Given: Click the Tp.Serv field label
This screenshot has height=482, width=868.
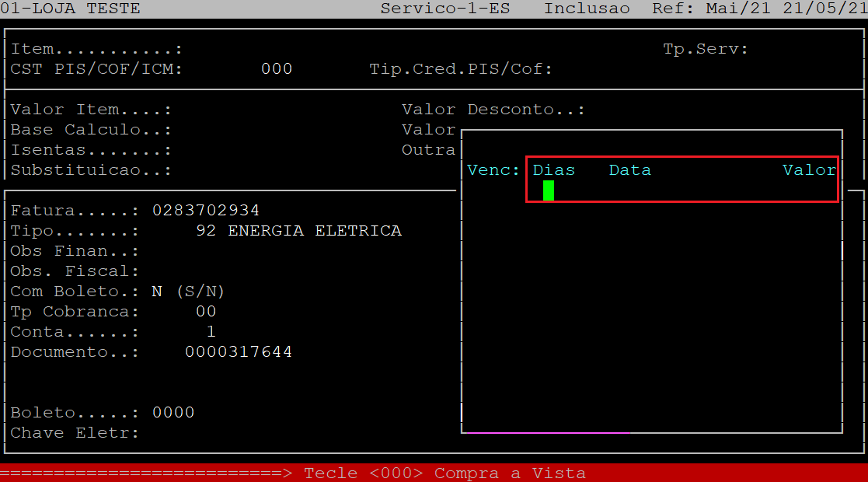Looking at the screenshot, I should pos(705,49).
